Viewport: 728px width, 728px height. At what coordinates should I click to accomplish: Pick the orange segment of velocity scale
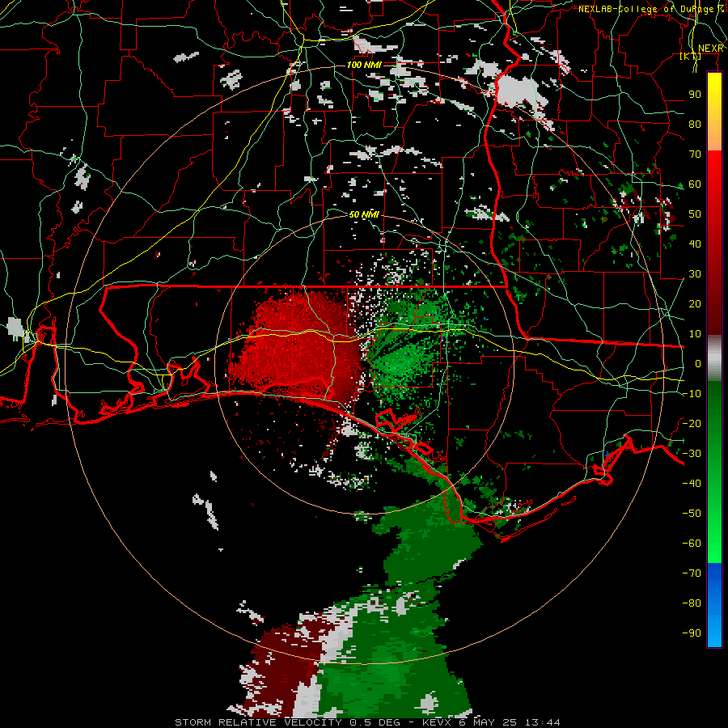click(714, 137)
